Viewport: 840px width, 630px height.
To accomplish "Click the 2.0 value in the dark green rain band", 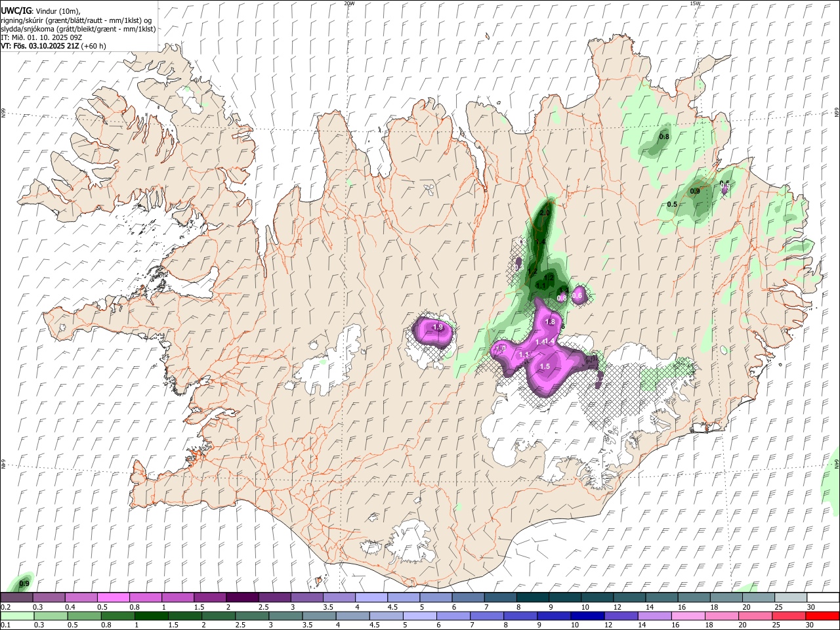I will click(545, 213).
